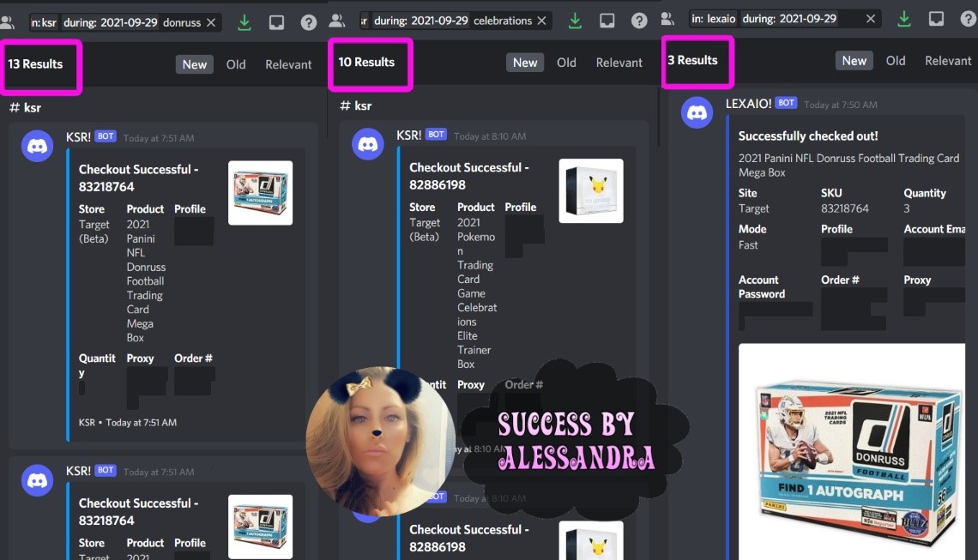Open help icon in celebrations search panel
The height and width of the screenshot is (560, 978).
click(x=638, y=21)
